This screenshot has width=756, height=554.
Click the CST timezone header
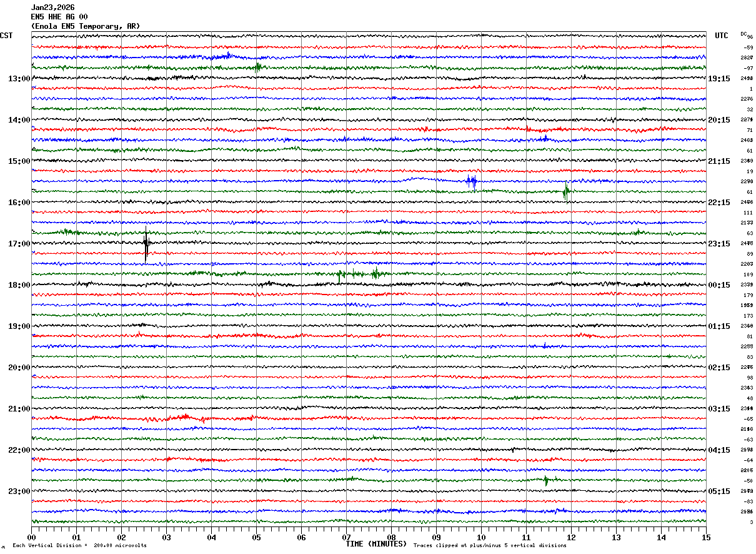pyautogui.click(x=6, y=36)
